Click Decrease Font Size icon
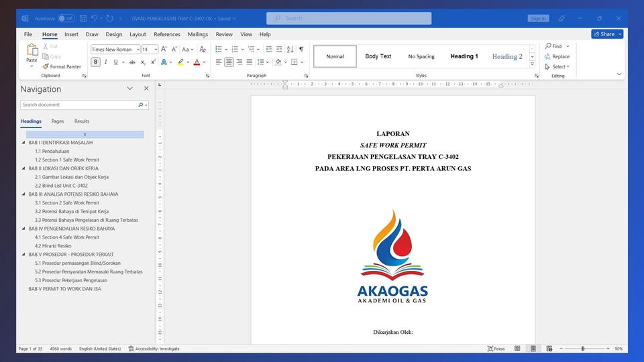The height and width of the screenshot is (362, 644). point(174,49)
